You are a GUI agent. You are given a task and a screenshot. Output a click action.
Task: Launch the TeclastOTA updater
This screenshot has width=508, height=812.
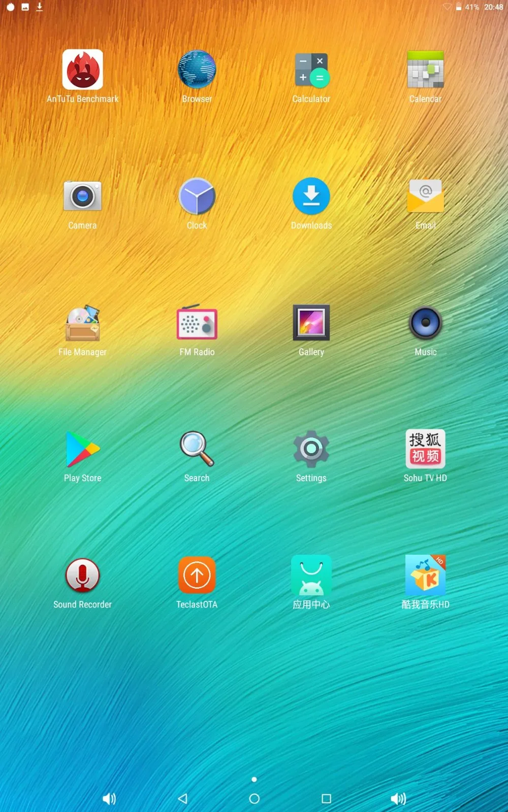click(x=197, y=576)
